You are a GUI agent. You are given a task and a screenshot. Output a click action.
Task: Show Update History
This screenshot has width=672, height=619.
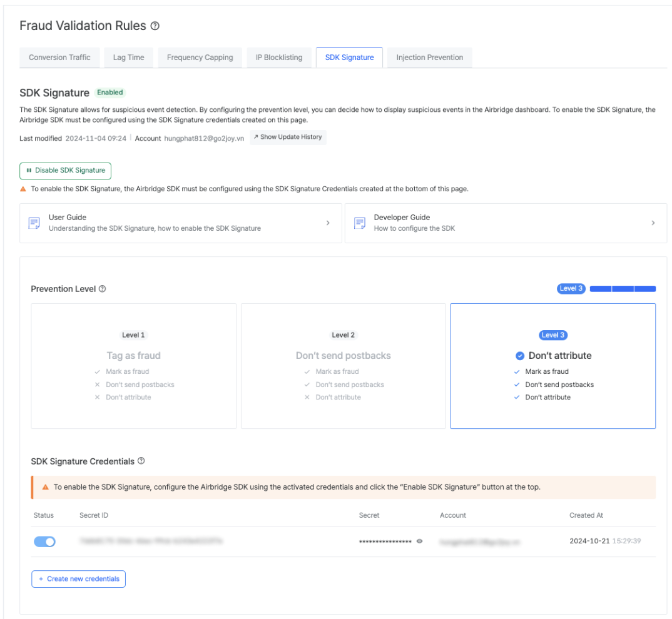point(288,137)
